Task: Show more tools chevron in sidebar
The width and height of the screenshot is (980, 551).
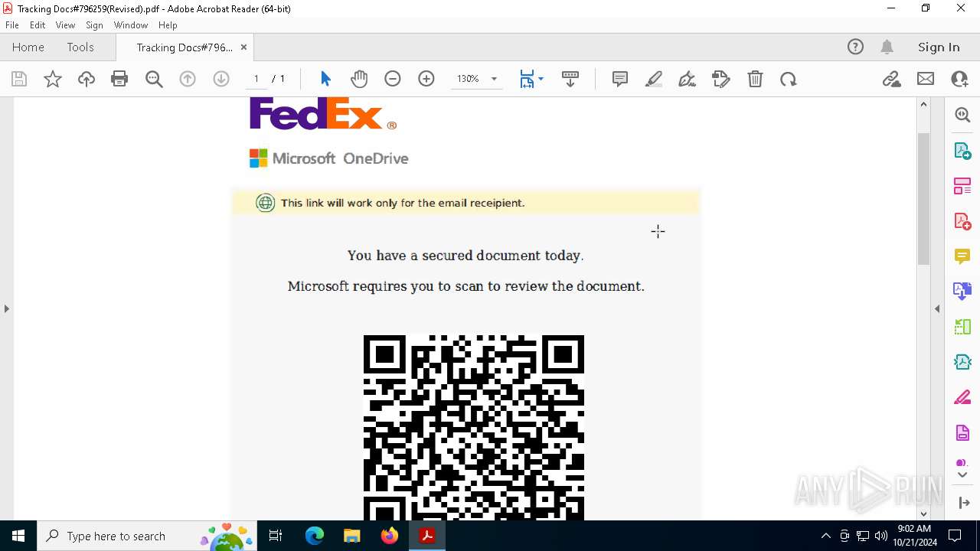Action: pos(962,475)
